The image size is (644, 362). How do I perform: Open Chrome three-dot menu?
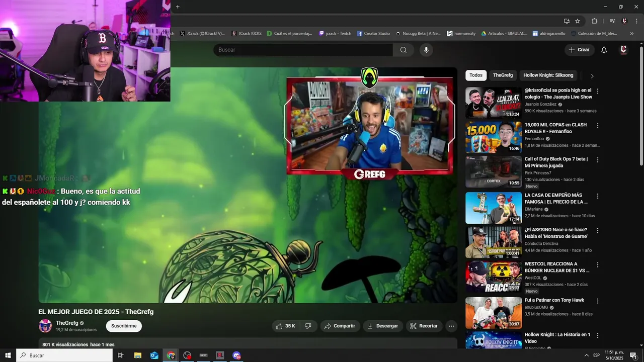pyautogui.click(x=635, y=21)
